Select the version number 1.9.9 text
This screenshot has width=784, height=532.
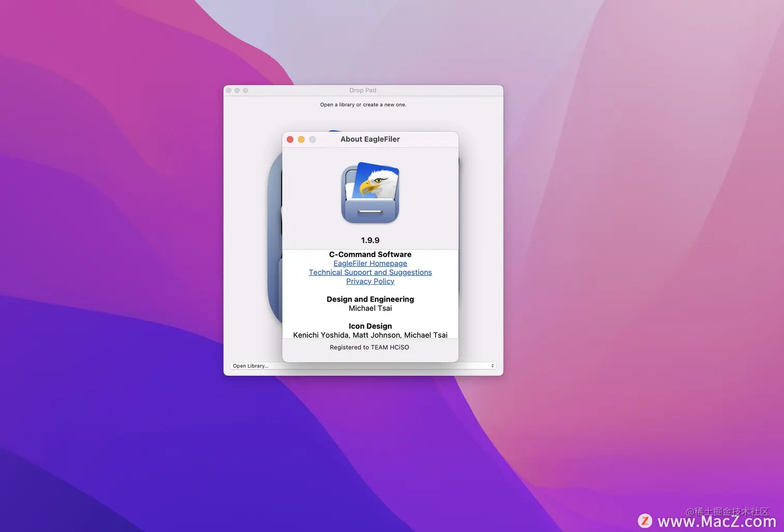[x=370, y=240]
